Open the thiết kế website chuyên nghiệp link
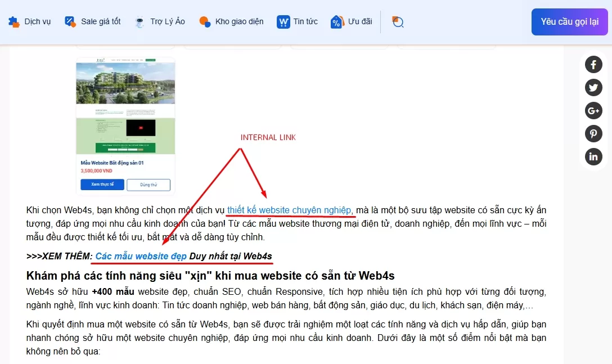Screen dimensions: 612x364 289,210
